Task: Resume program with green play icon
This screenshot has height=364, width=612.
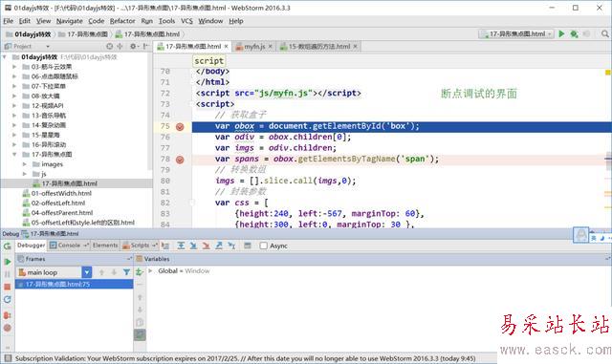Action: (7, 262)
